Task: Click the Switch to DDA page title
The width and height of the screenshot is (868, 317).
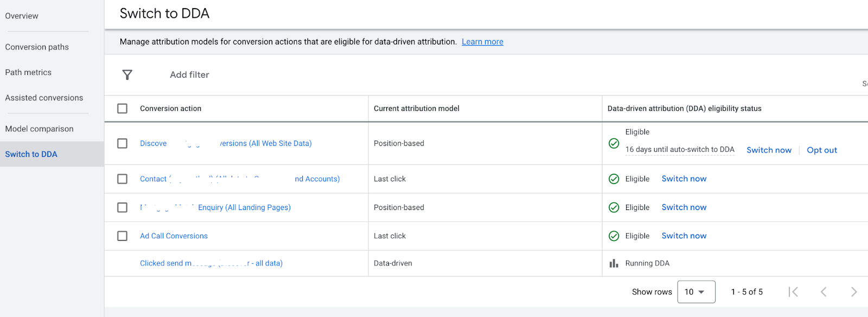Action: [x=164, y=14]
